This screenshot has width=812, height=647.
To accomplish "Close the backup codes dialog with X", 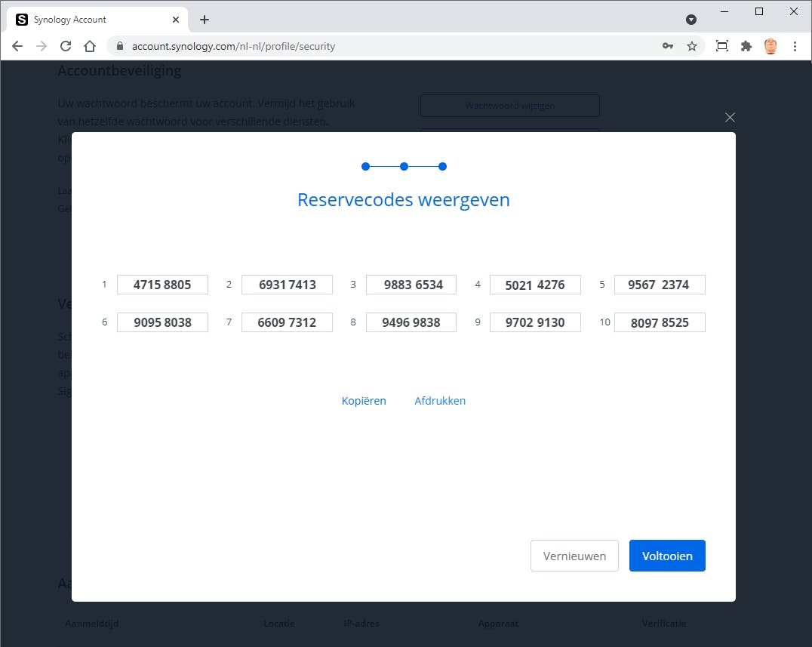I will point(730,118).
